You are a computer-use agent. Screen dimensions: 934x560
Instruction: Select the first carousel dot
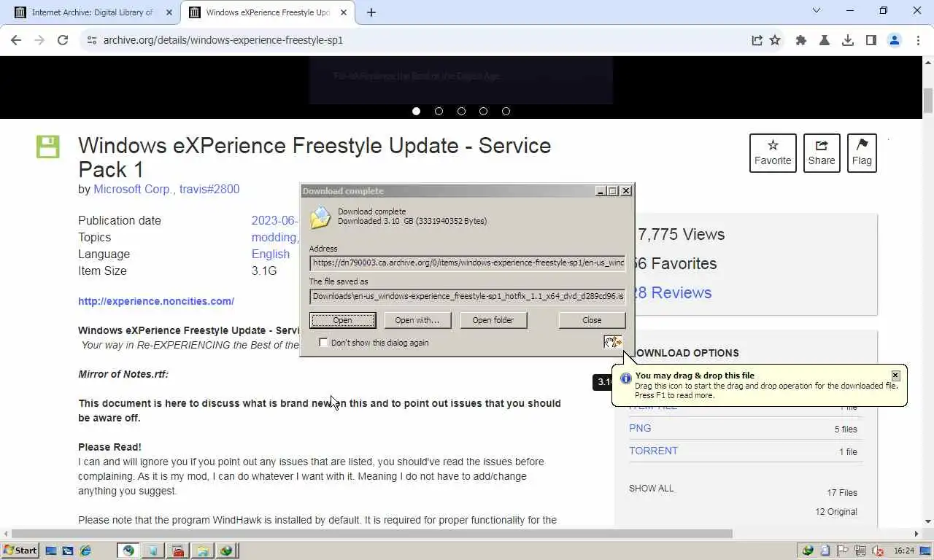pyautogui.click(x=416, y=112)
